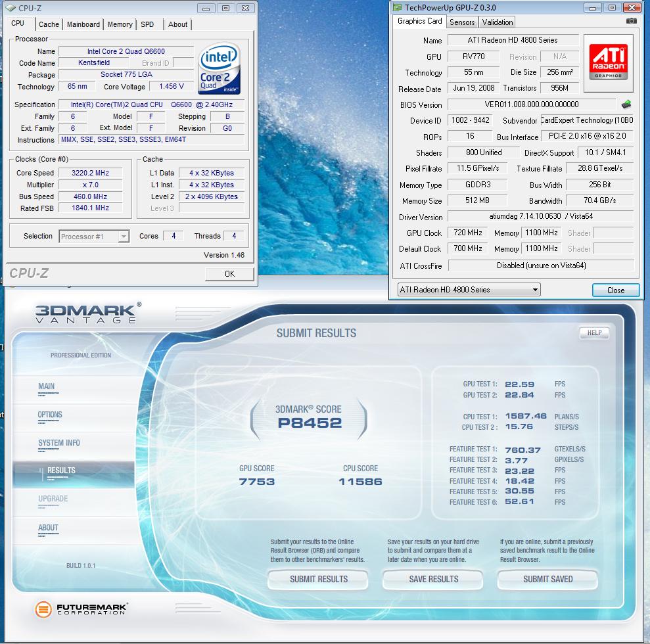The height and width of the screenshot is (644, 650).
Task: Switch to the Mainboard tab in CPU-Z
Action: 83,24
